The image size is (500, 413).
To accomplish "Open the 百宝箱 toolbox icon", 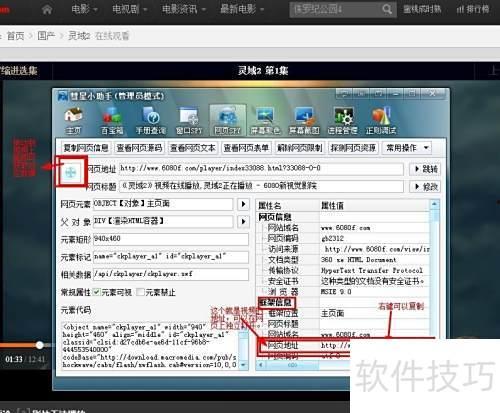I will tap(112, 121).
